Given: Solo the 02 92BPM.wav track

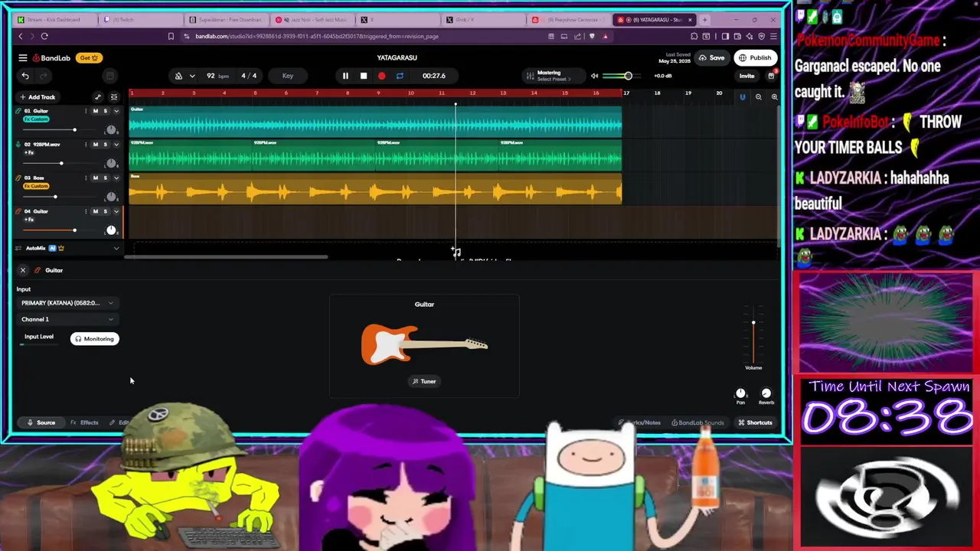Looking at the screenshot, I should point(106,144).
